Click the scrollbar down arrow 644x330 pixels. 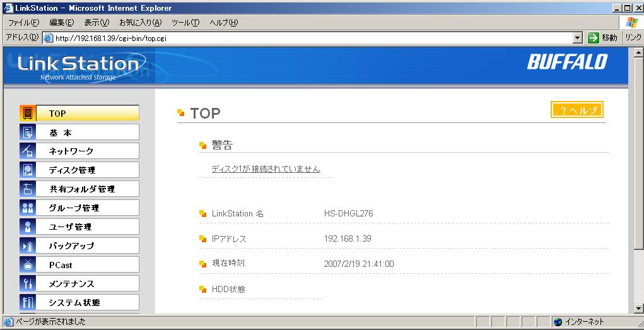[x=639, y=309]
